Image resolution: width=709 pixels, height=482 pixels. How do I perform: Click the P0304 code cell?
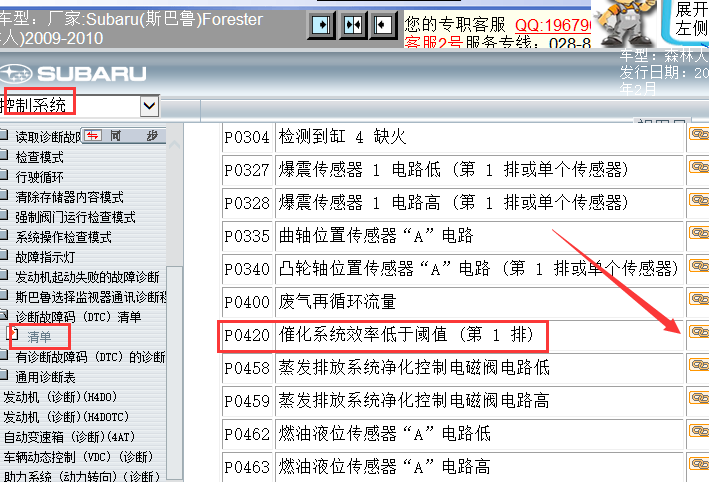[x=247, y=137]
